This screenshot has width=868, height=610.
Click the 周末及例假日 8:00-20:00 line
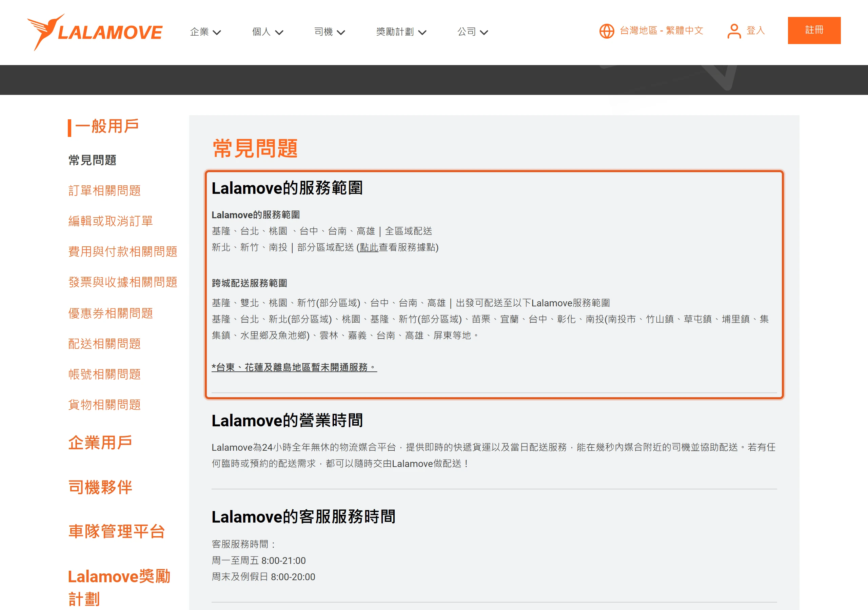pyautogui.click(x=263, y=577)
